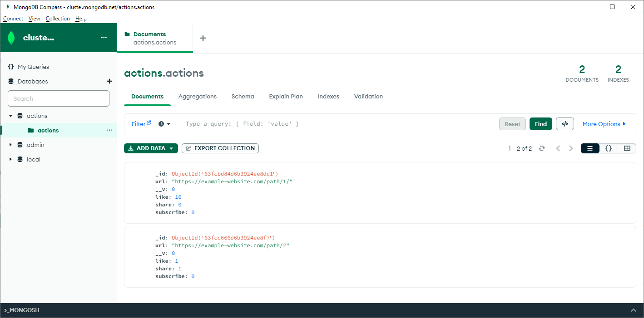
Task: Click the Databases icon in sidebar
Action: tap(10, 81)
